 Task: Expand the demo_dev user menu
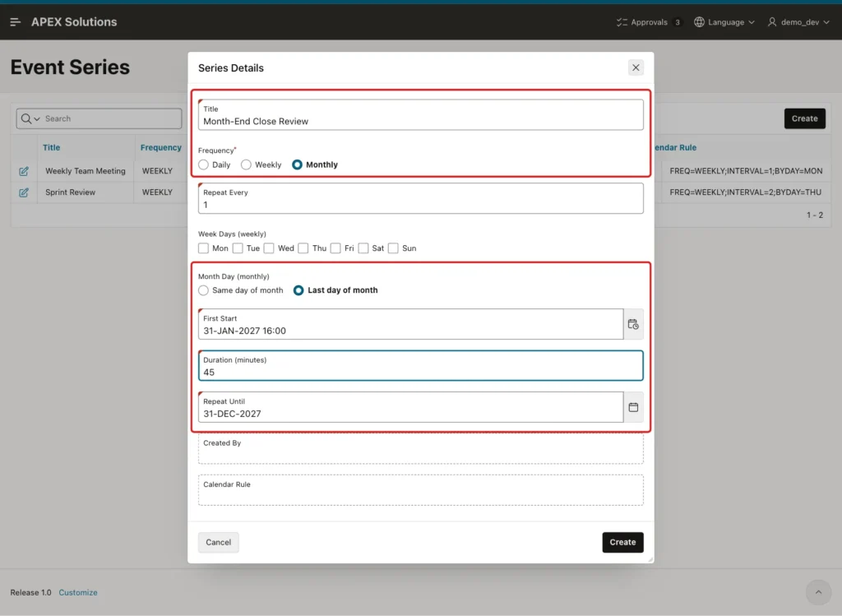click(x=826, y=22)
